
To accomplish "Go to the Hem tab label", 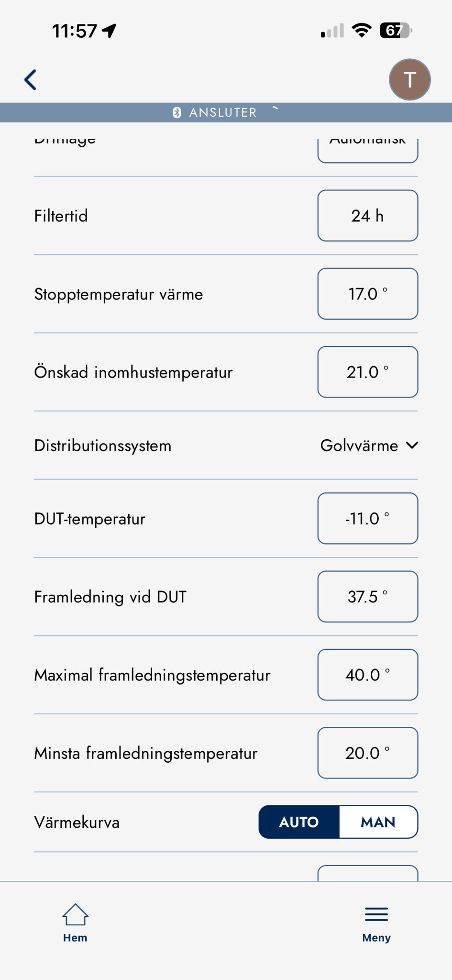I will 75,938.
